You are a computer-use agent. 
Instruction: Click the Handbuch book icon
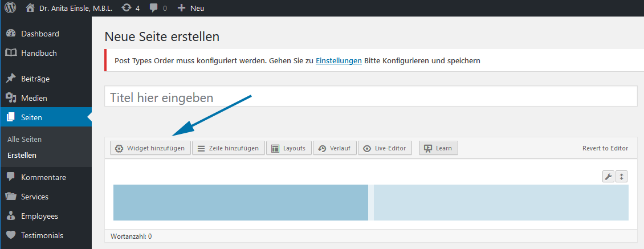pos(11,53)
